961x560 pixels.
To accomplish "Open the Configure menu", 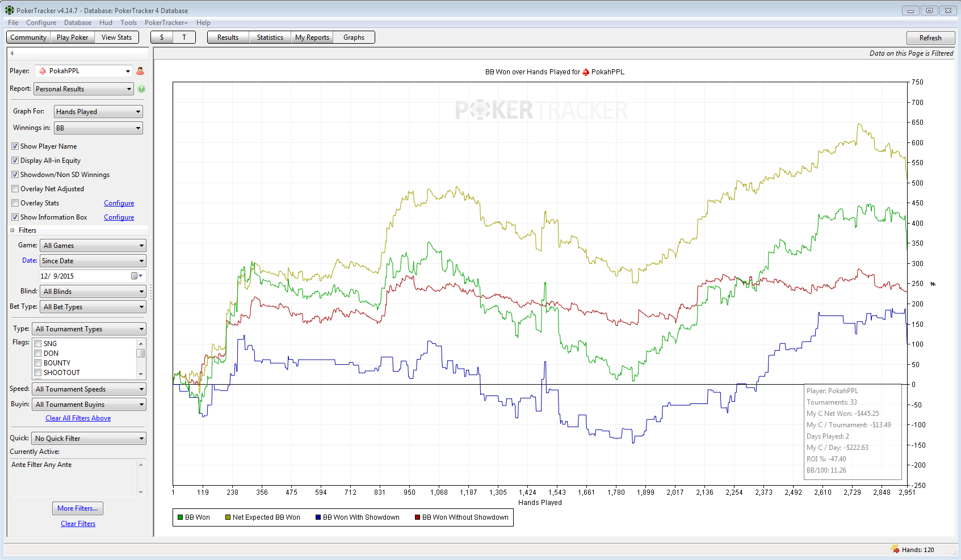I will 41,23.
